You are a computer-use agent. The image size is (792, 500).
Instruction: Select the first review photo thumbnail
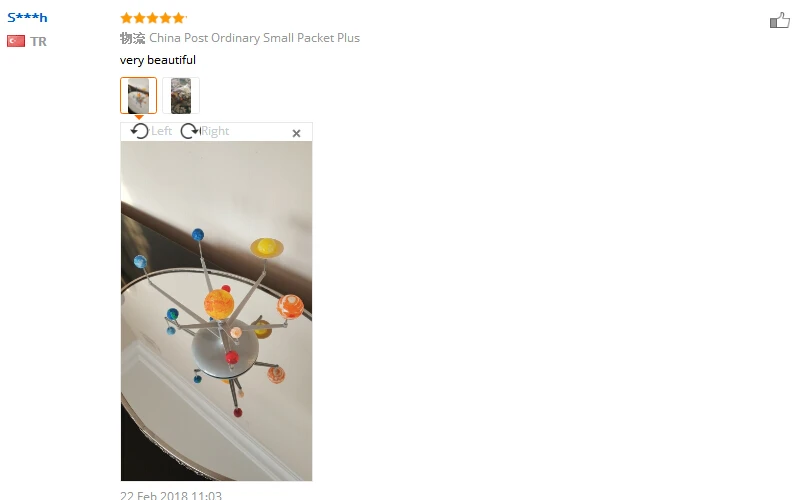point(138,95)
